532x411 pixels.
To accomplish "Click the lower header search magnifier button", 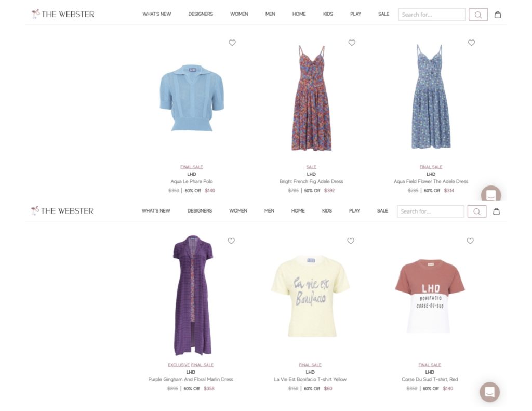I will point(477,211).
